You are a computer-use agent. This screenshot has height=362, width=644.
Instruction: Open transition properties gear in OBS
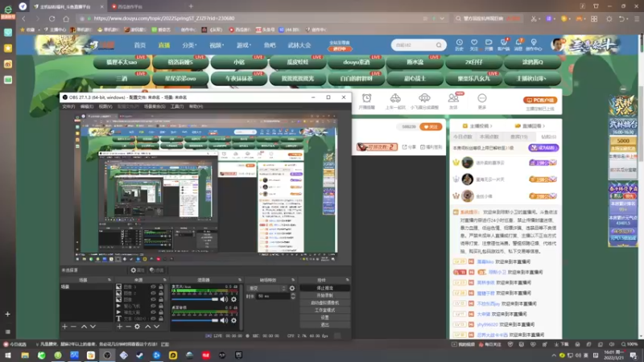tap(292, 288)
